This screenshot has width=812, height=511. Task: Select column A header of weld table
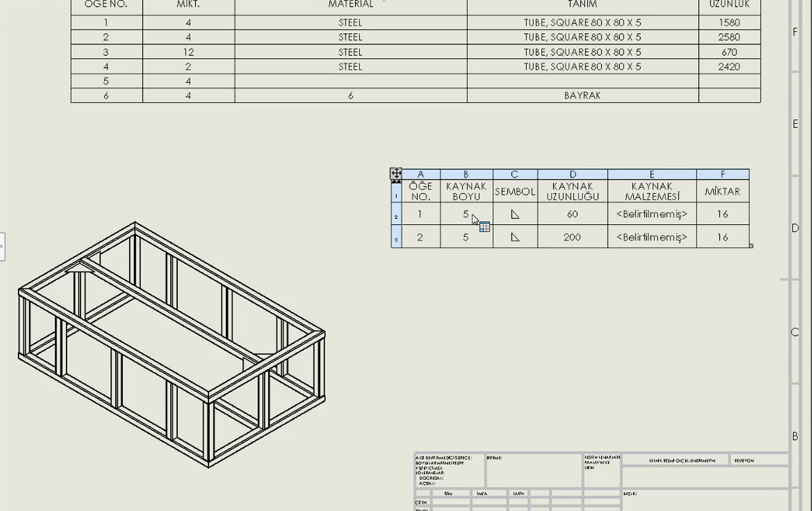(x=421, y=174)
